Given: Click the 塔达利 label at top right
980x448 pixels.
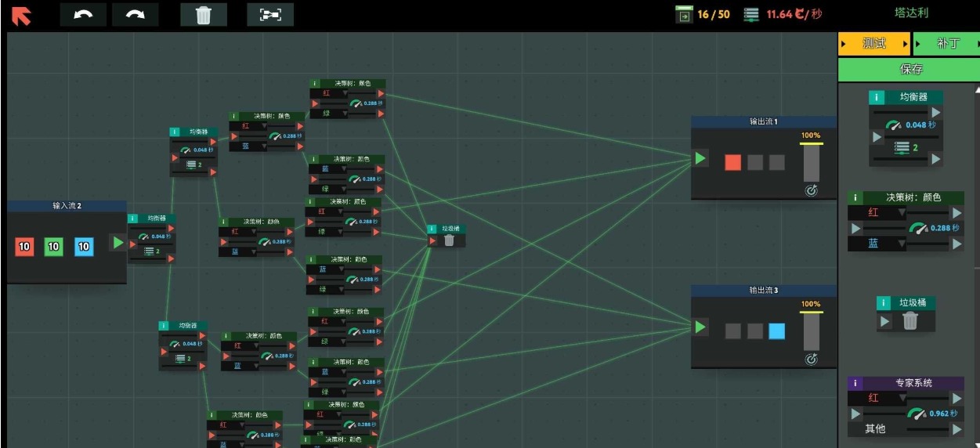Looking at the screenshot, I should pyautogui.click(x=911, y=13).
